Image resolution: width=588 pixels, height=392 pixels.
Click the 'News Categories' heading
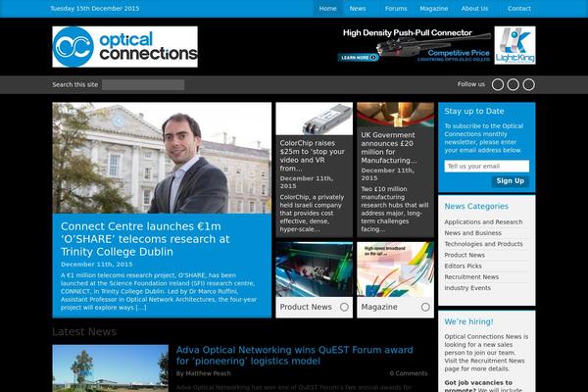(x=476, y=207)
